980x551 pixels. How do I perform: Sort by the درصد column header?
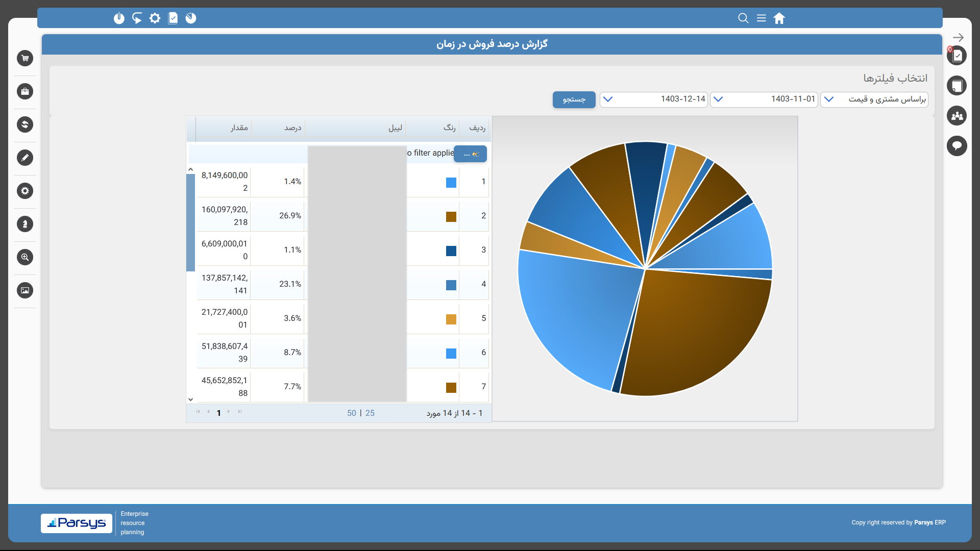click(292, 128)
